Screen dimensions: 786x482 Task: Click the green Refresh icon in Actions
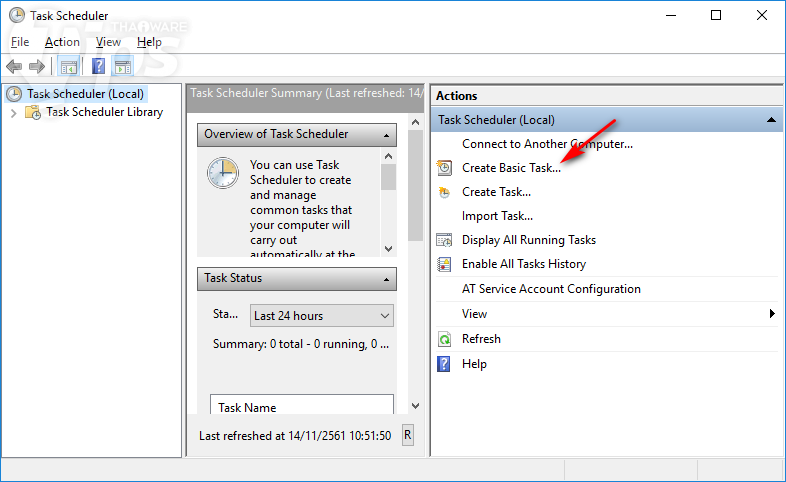pyautogui.click(x=445, y=339)
